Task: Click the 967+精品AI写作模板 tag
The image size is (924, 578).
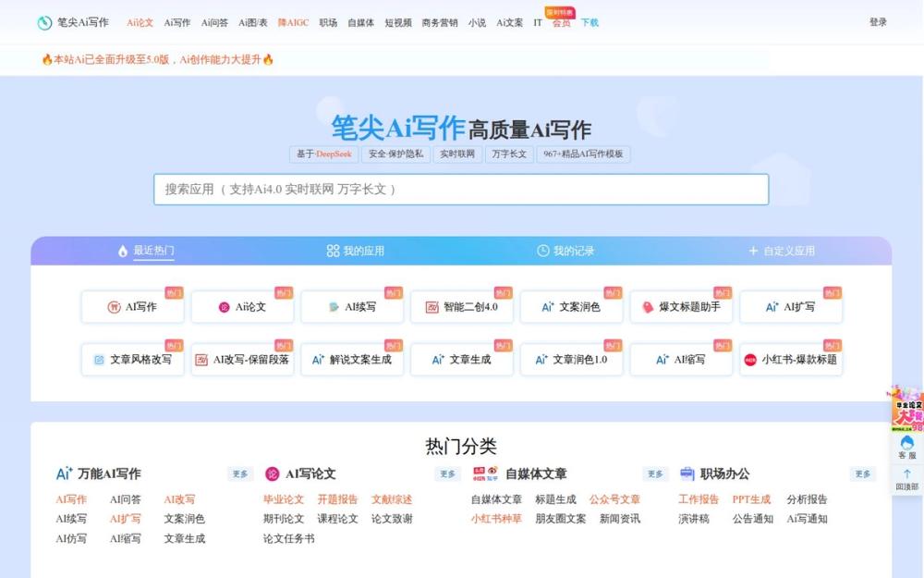Action: 583,154
